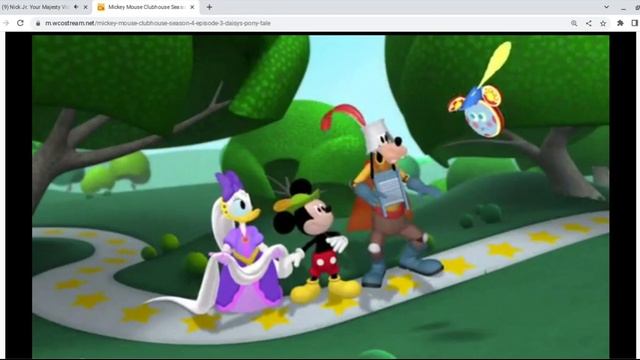Close the Mickey Mouse Clubhouse tab
The height and width of the screenshot is (360, 640).
(x=192, y=7)
